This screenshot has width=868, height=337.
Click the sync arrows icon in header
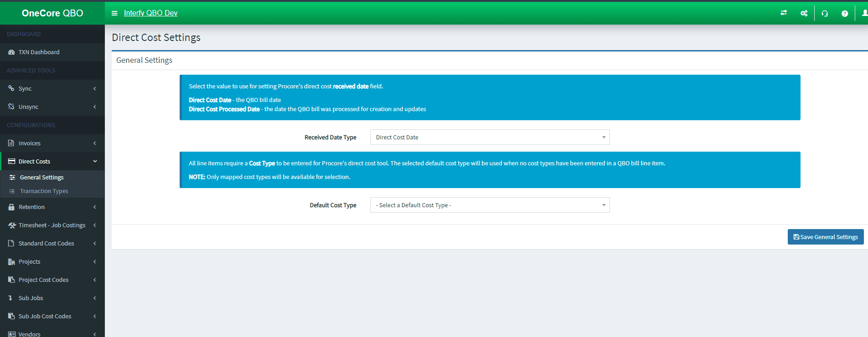pos(784,13)
